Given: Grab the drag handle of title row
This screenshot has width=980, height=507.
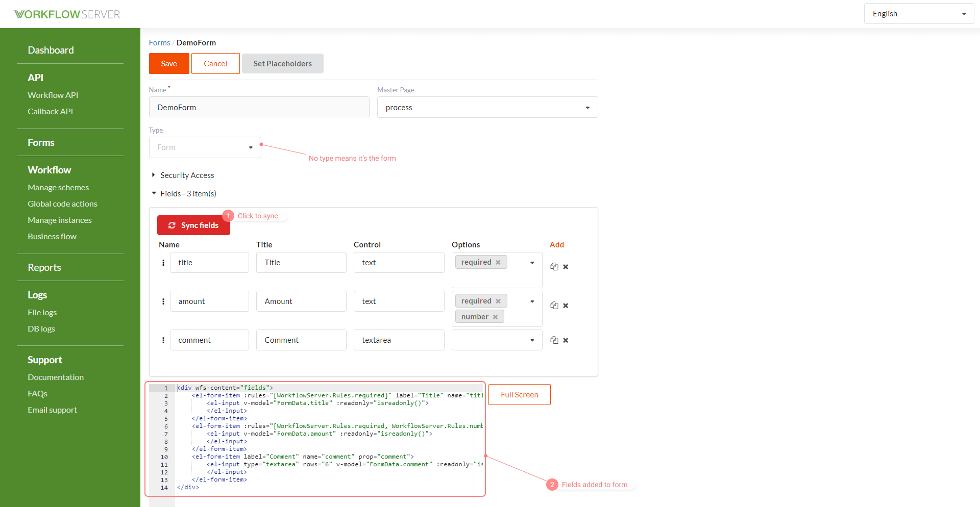Looking at the screenshot, I should click(163, 263).
